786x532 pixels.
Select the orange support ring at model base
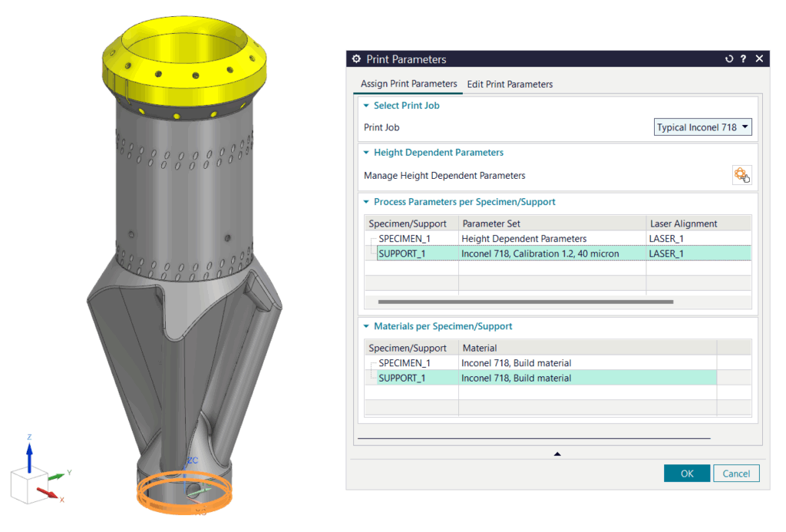point(183,496)
